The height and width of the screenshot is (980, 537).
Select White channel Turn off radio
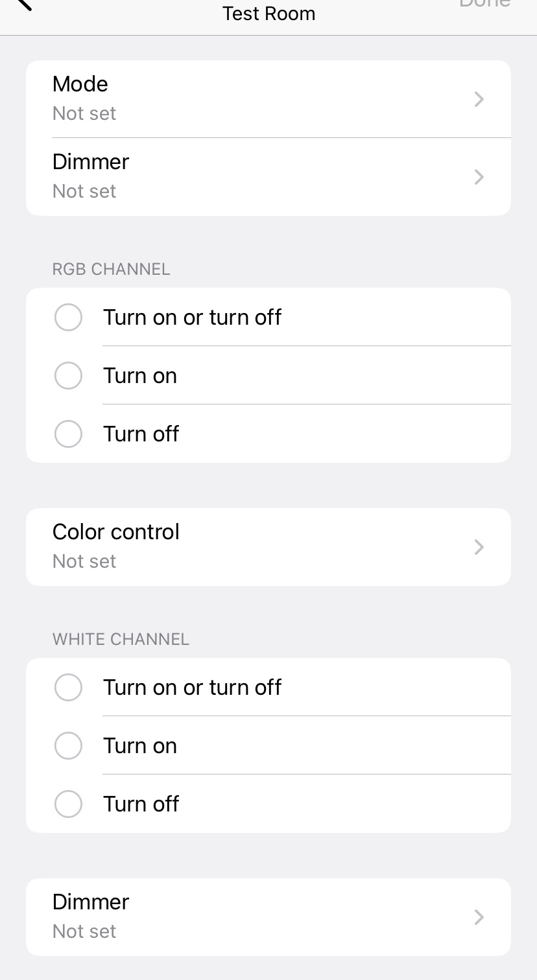[68, 804]
